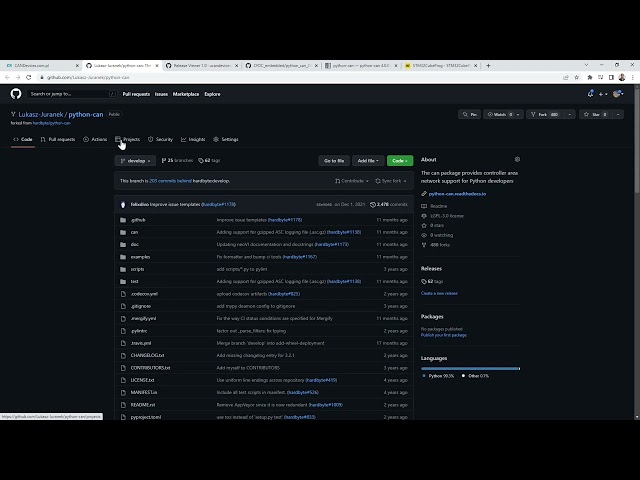Open the green Code dropdown
Image resolution: width=640 pixels, height=480 pixels.
click(x=400, y=161)
